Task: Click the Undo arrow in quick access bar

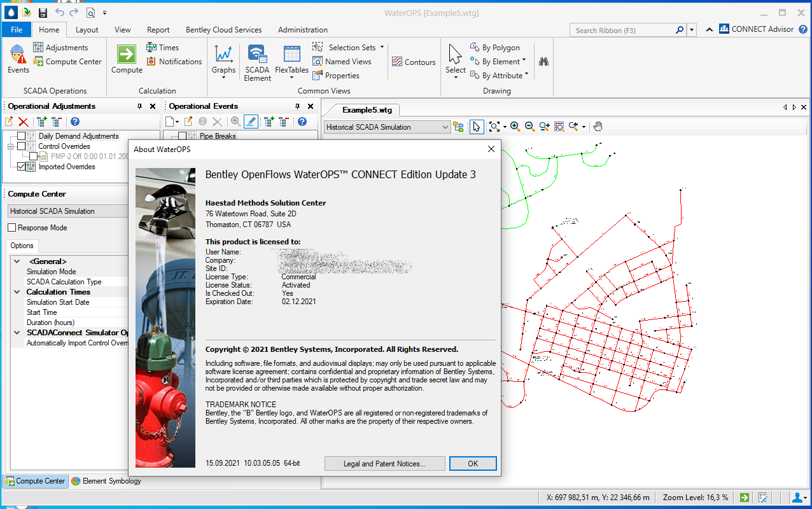Action: click(x=60, y=13)
